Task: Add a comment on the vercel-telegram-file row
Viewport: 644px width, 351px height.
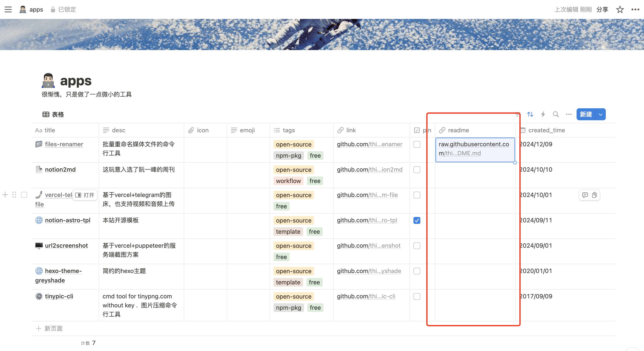Action: click(585, 195)
